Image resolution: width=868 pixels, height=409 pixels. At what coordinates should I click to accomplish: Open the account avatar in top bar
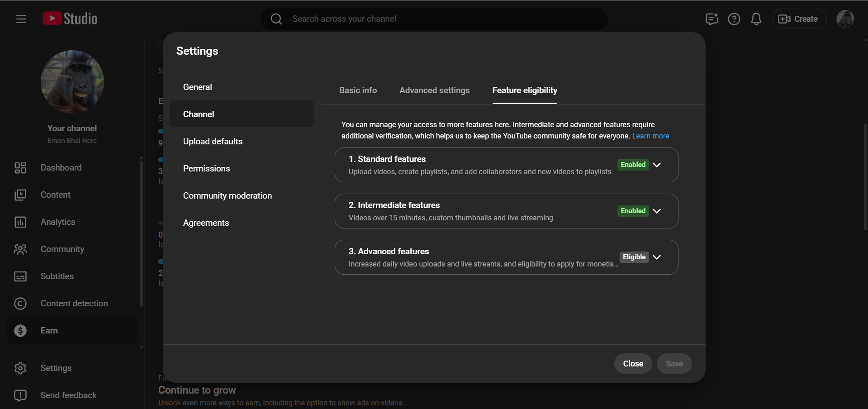tap(844, 19)
